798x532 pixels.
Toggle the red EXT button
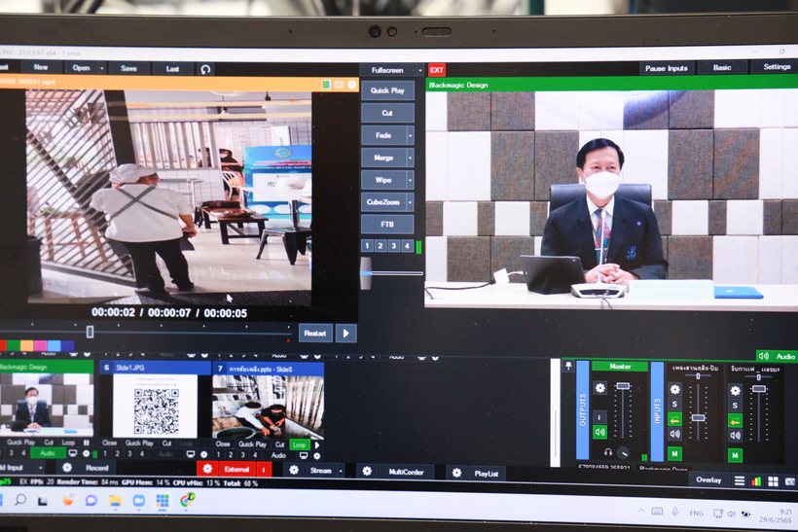[x=437, y=70]
